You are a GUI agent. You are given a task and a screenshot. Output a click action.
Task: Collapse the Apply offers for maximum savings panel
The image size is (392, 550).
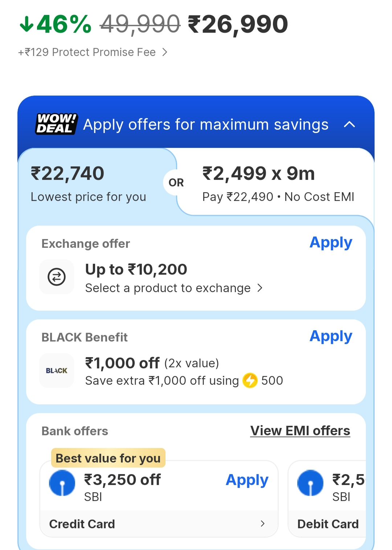coord(349,125)
